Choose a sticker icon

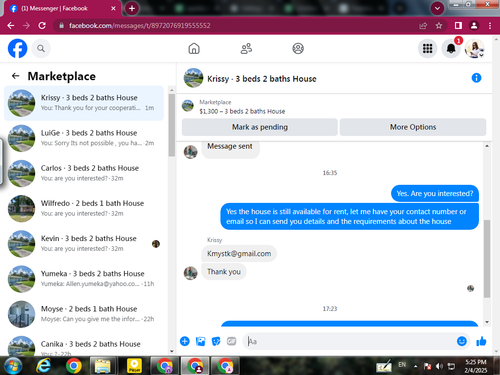click(x=216, y=341)
